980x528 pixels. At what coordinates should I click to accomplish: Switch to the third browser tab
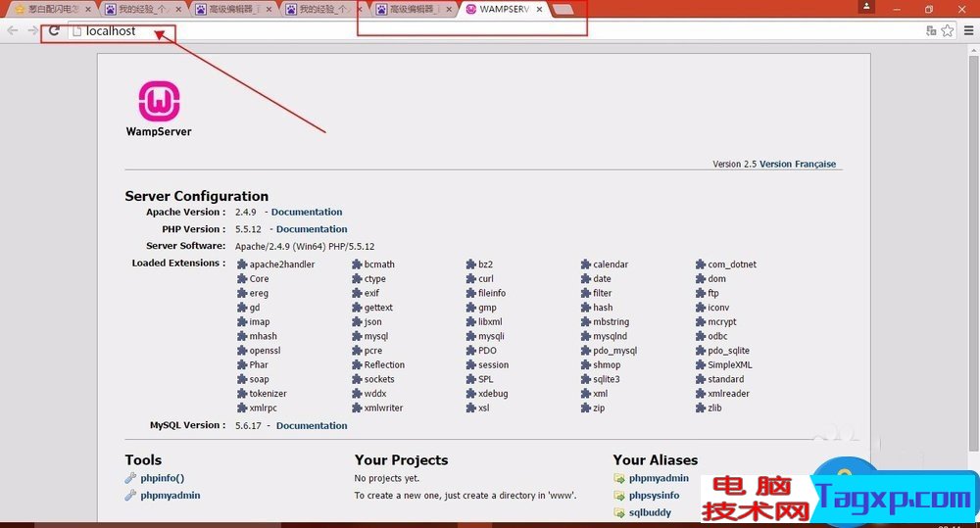(x=233, y=10)
